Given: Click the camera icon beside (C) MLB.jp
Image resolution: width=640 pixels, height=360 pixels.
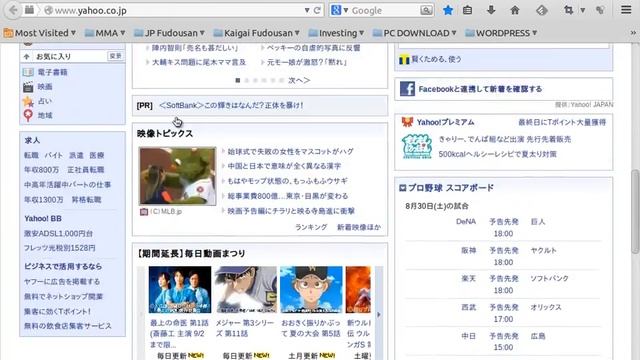Looking at the screenshot, I should click(144, 211).
